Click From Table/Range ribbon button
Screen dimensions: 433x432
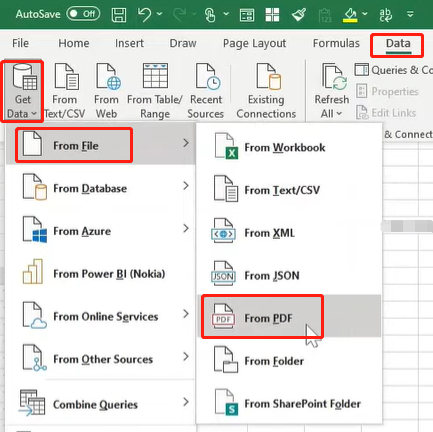[x=155, y=91]
